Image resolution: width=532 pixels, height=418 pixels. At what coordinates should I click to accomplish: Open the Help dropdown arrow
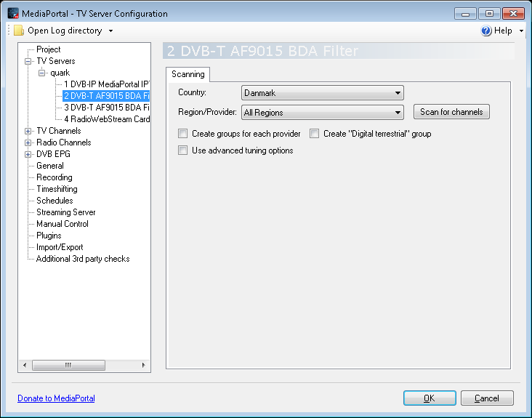521,31
